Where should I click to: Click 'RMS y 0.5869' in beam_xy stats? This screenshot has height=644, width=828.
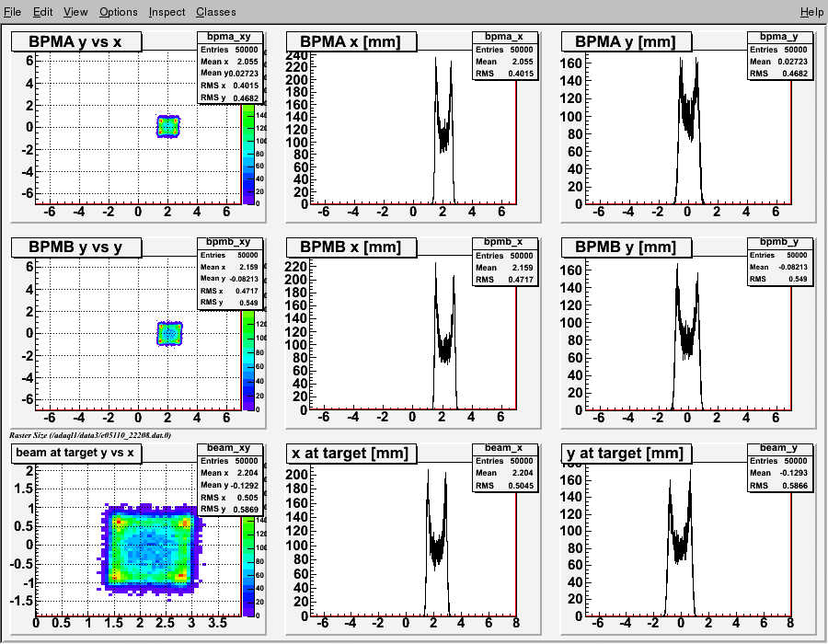coord(229,509)
